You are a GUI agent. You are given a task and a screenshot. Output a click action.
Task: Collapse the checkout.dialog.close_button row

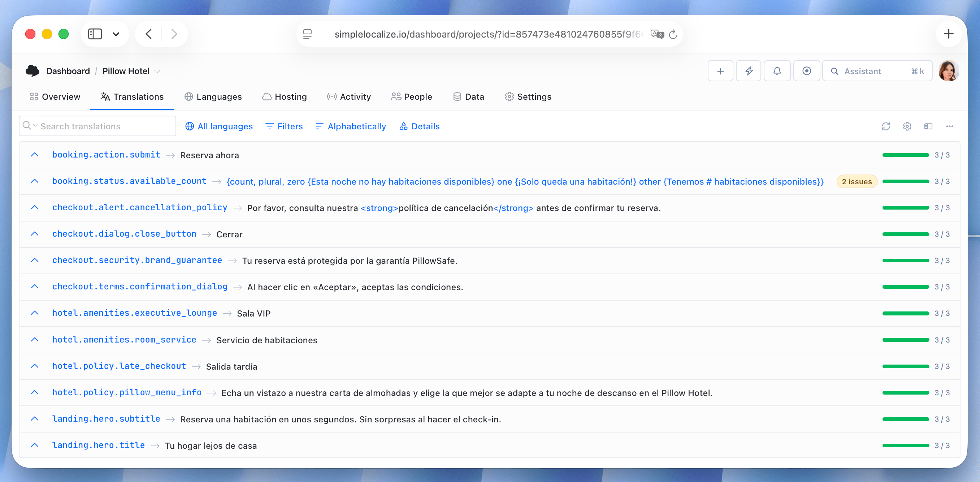35,234
